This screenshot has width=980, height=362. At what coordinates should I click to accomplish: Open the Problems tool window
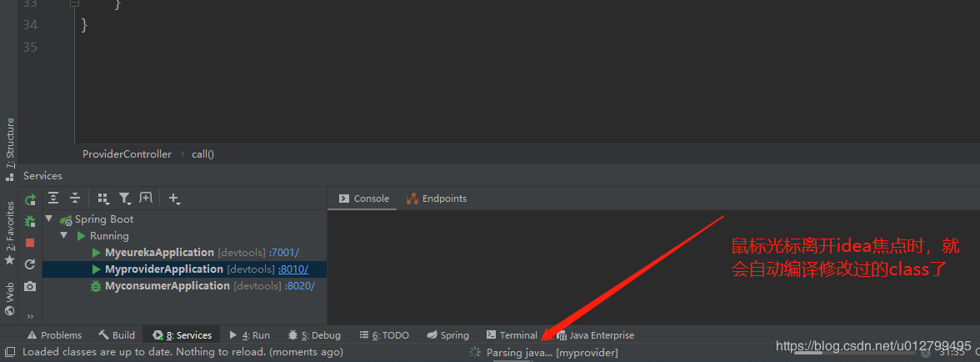[54, 335]
